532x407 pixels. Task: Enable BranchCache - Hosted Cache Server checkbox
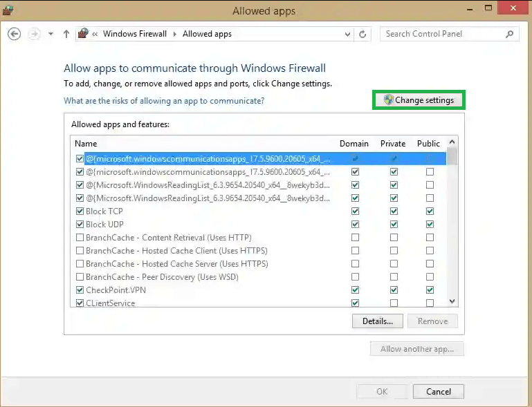click(80, 264)
